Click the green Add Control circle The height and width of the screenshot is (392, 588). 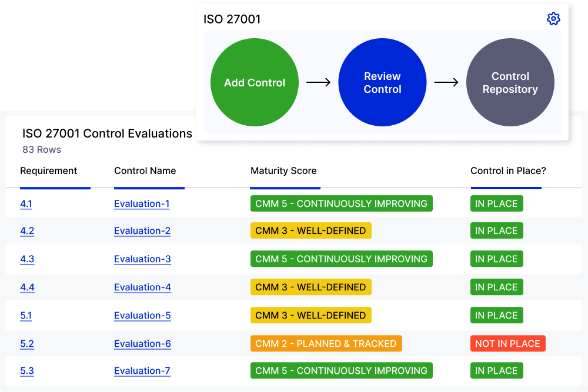[x=255, y=82]
